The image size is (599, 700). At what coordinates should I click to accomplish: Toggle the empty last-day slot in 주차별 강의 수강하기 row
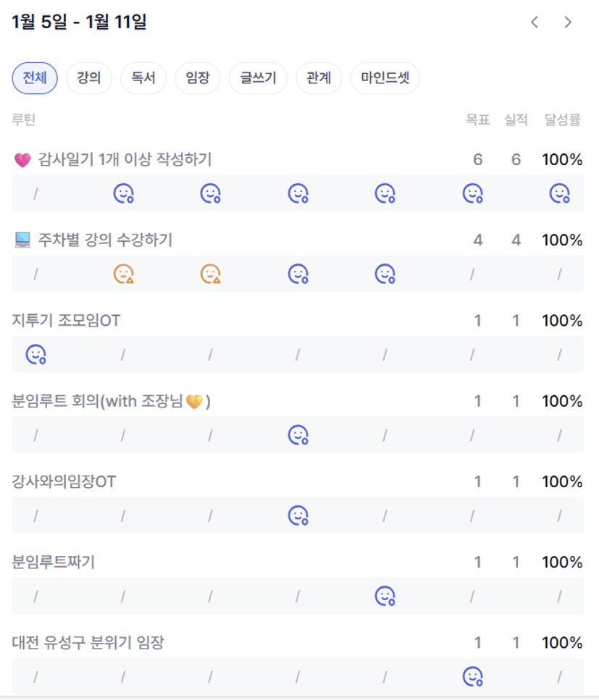click(x=559, y=274)
